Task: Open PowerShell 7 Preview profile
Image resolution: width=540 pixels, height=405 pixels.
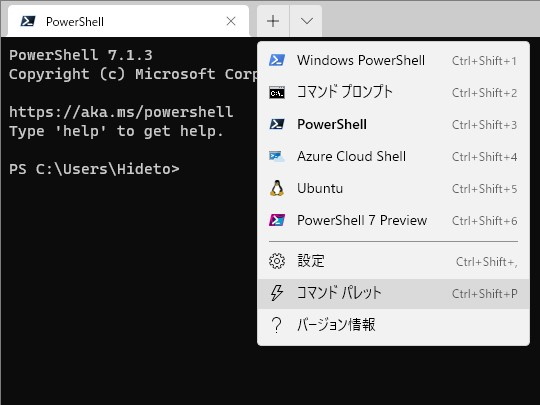Action: pos(393,220)
